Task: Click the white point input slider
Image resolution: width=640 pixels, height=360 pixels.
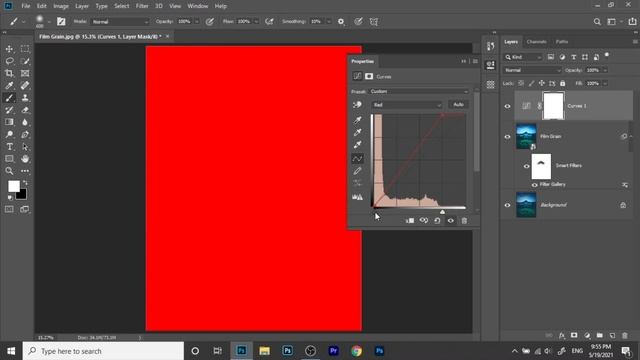Action: (442, 212)
